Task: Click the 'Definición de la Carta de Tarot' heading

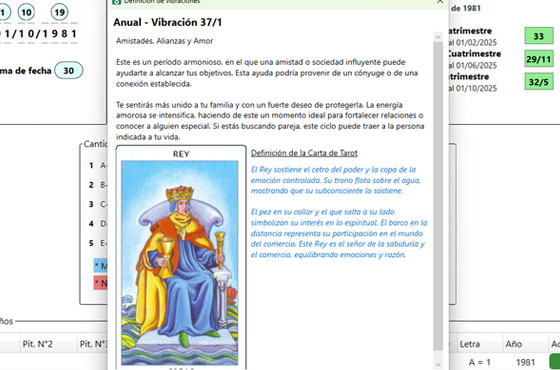Action: (x=304, y=153)
